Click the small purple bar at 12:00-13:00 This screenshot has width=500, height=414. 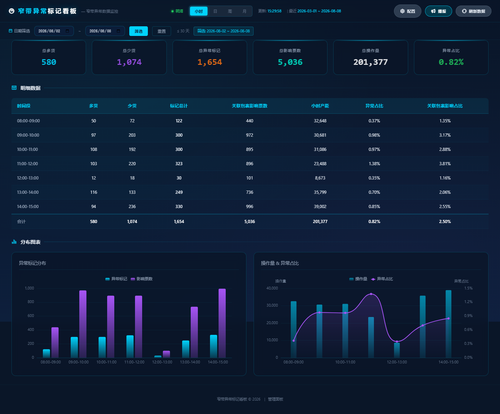(x=166, y=354)
